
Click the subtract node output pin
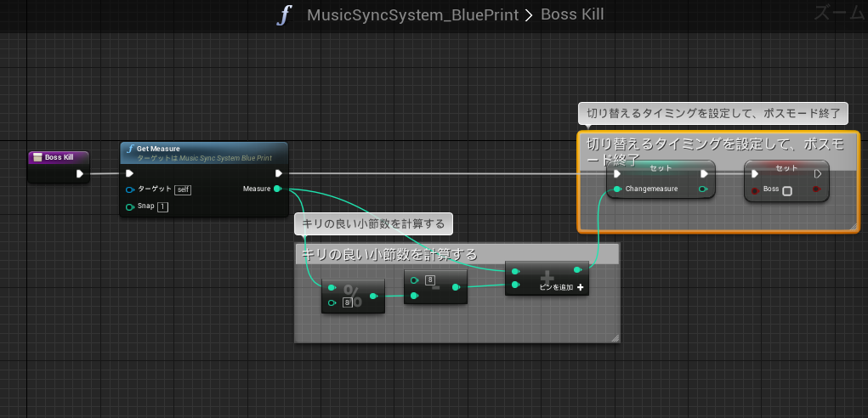457,287
